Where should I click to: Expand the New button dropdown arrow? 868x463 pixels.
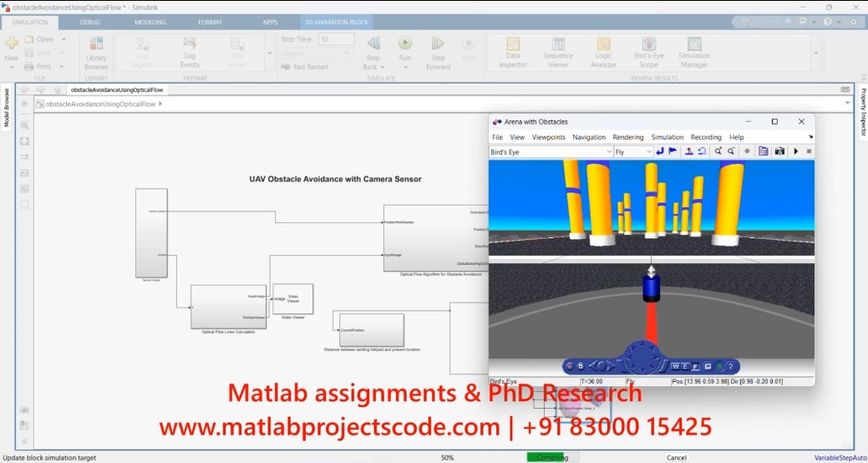tap(11, 67)
